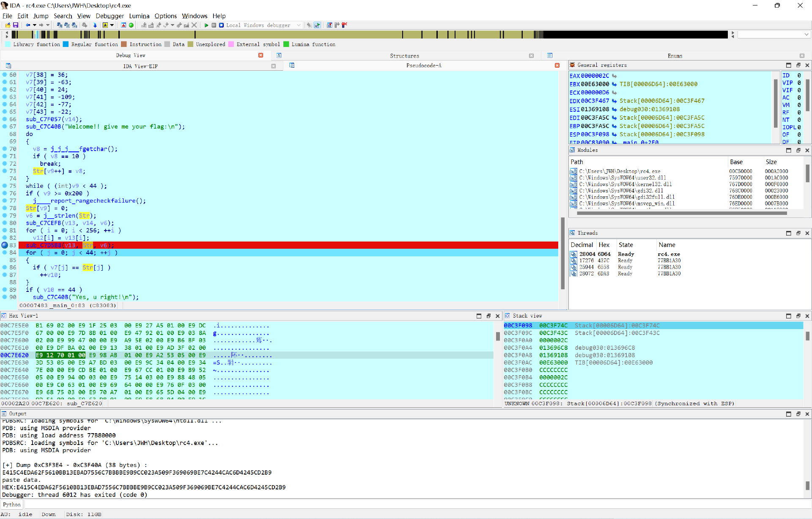Image resolution: width=812 pixels, height=519 pixels.
Task: Close the Pseudocode-A tab
Action: pyautogui.click(x=557, y=66)
